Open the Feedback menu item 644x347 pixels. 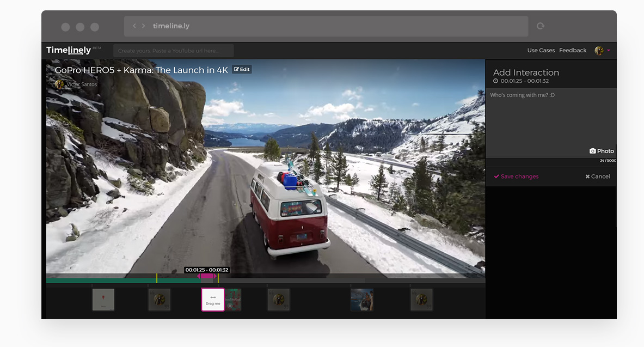coord(573,50)
